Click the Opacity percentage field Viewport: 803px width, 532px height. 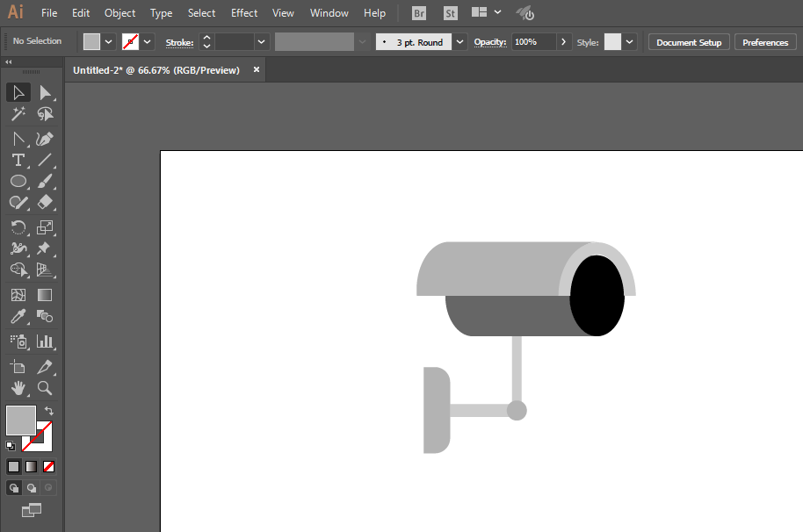point(532,42)
